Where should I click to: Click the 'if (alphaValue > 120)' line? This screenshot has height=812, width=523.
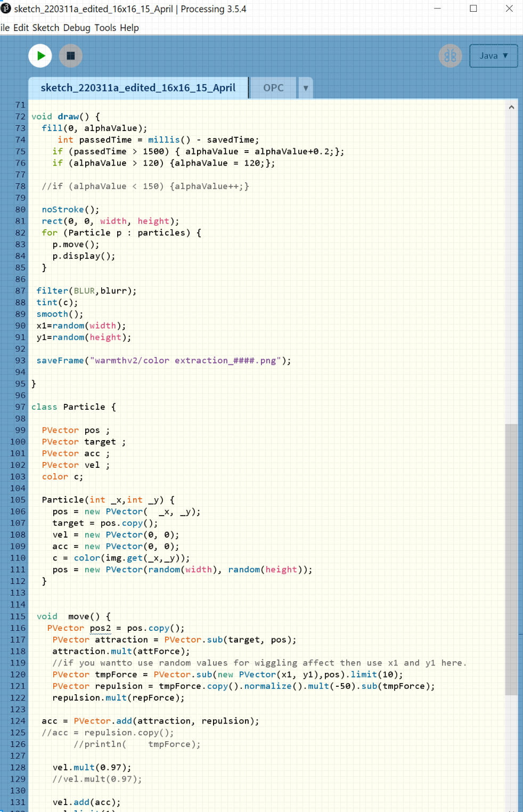pos(164,164)
